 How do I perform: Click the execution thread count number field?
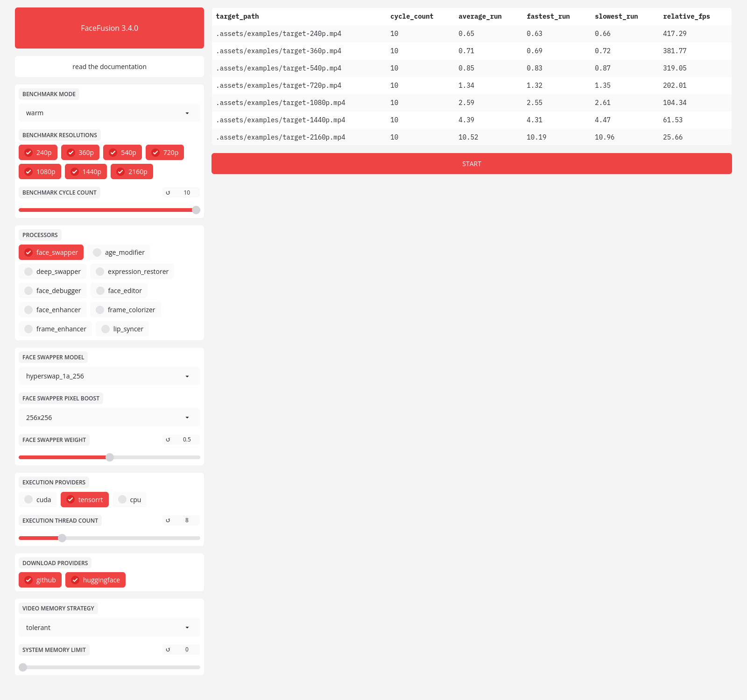coord(187,520)
